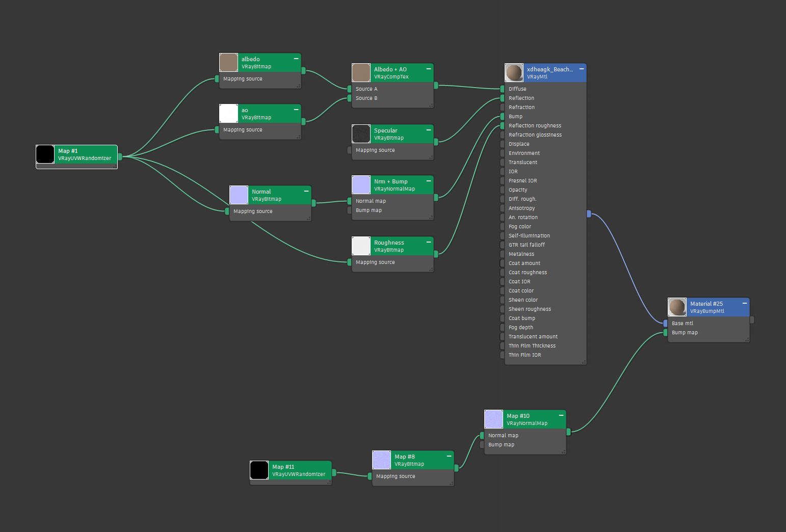Click the Refraction input socket
This screenshot has width=786, height=532.
point(502,107)
